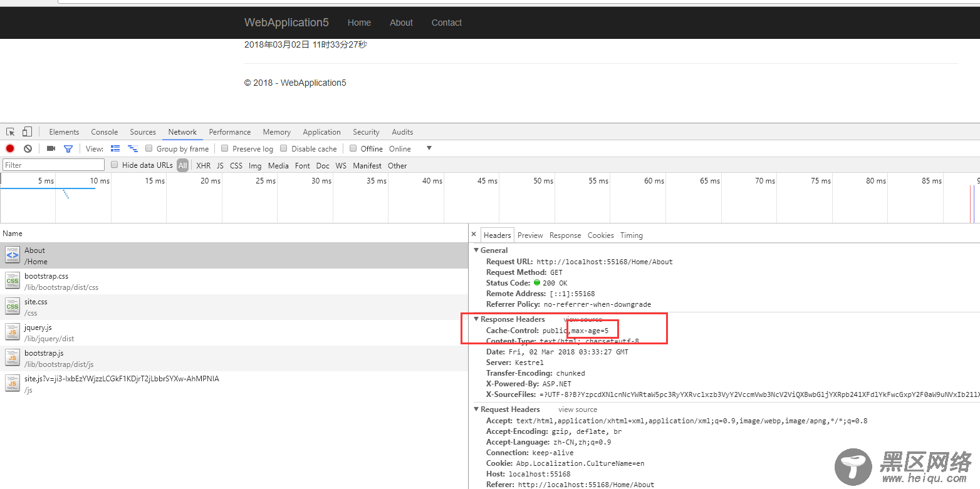The image size is (980, 489).
Task: Open the Online throttling dropdown
Action: coord(411,148)
